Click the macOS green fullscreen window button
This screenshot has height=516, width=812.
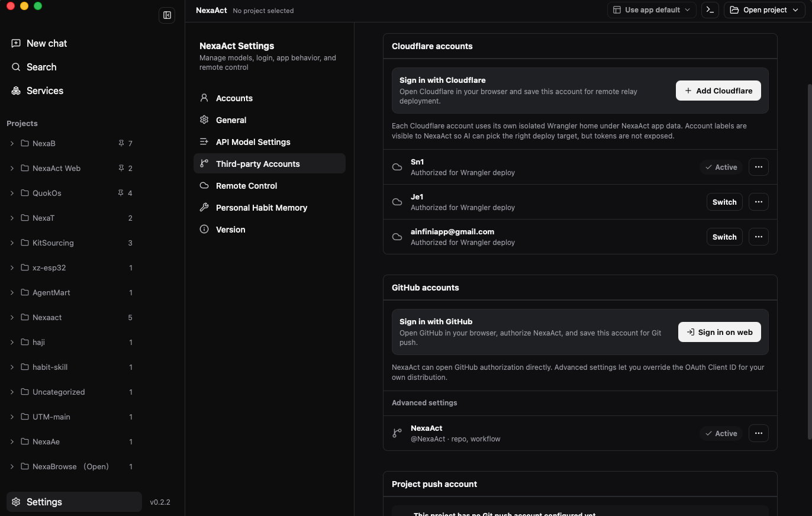[38, 6]
